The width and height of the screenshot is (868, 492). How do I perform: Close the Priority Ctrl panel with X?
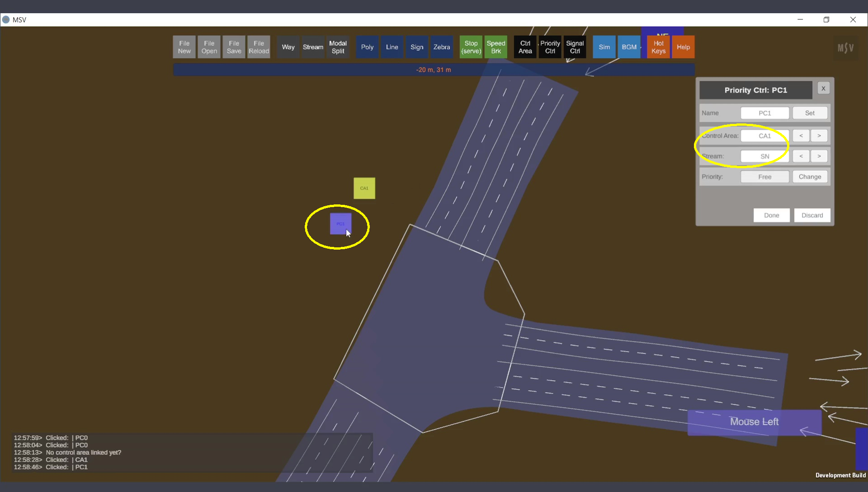[x=823, y=89]
